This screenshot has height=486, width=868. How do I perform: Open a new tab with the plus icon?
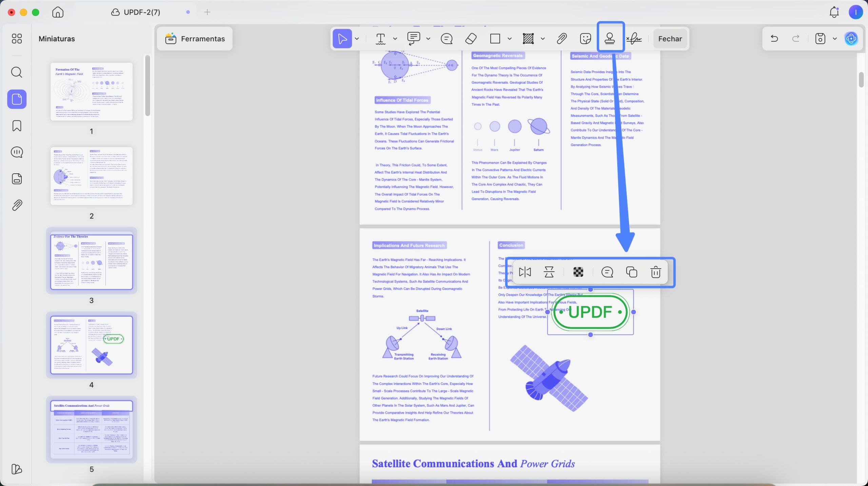[207, 12]
